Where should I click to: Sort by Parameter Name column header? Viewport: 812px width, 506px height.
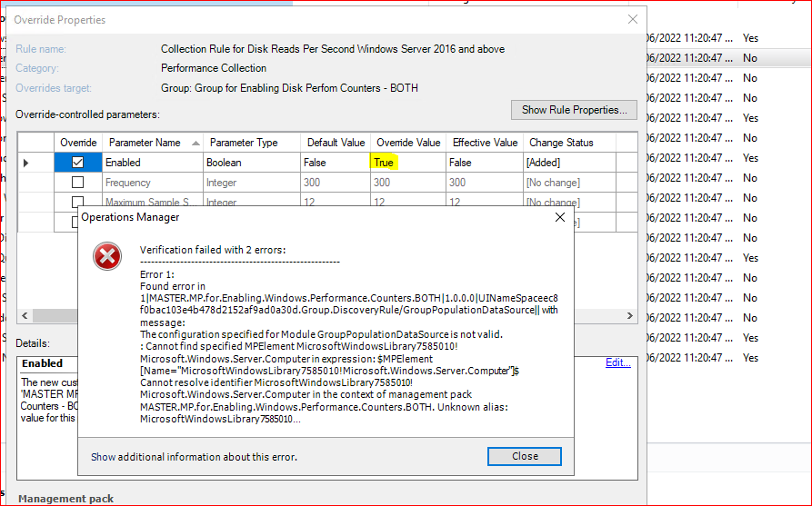(152, 143)
